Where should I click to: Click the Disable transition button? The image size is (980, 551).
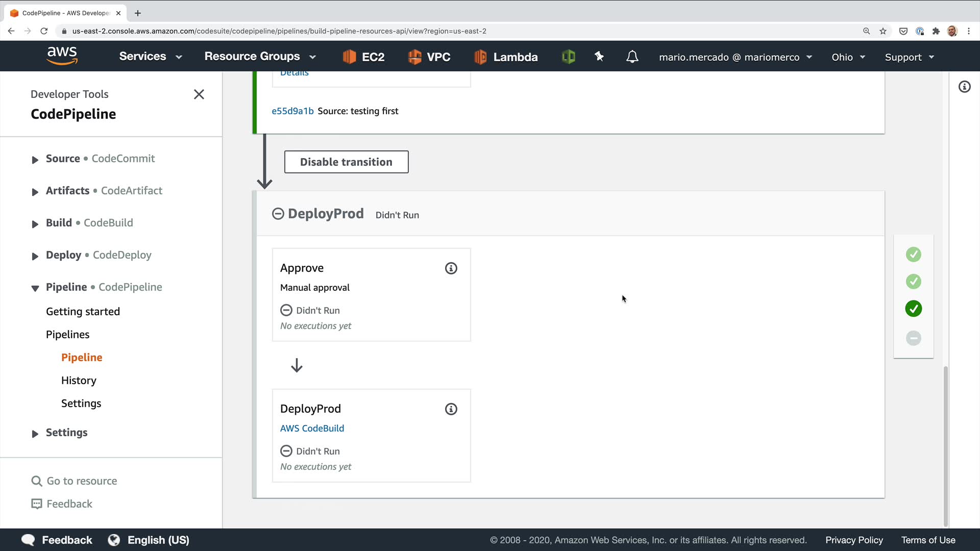[x=346, y=162]
